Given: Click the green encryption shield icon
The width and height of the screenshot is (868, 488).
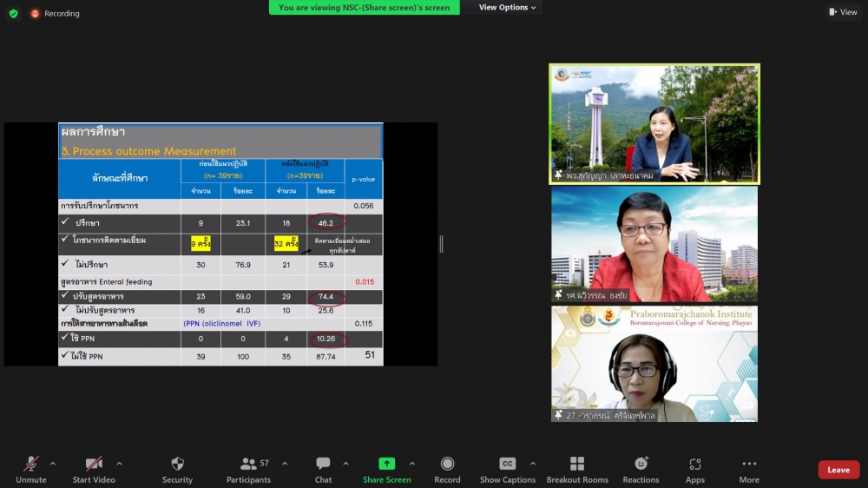Looking at the screenshot, I should [x=13, y=13].
